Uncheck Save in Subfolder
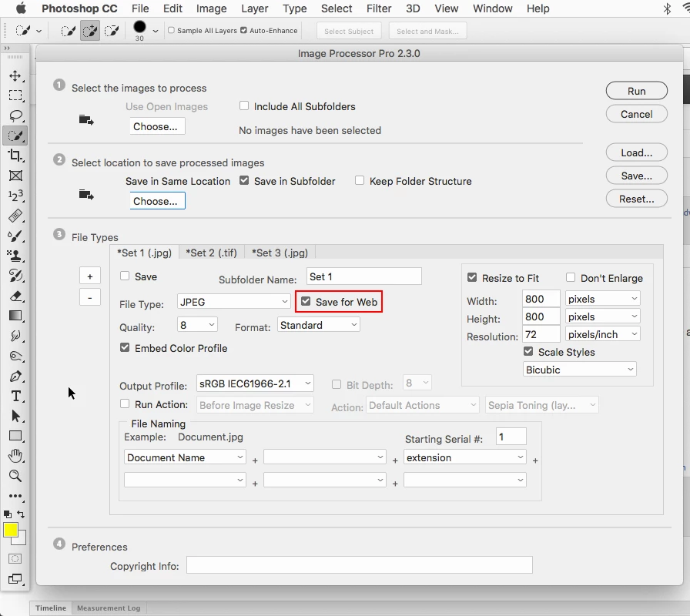Viewport: 690px width, 616px height. click(x=244, y=180)
